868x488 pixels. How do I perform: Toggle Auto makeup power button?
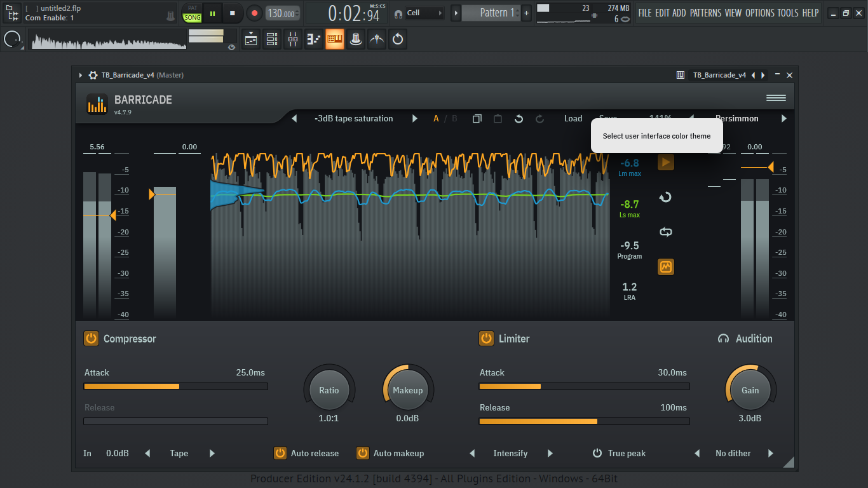click(x=363, y=453)
